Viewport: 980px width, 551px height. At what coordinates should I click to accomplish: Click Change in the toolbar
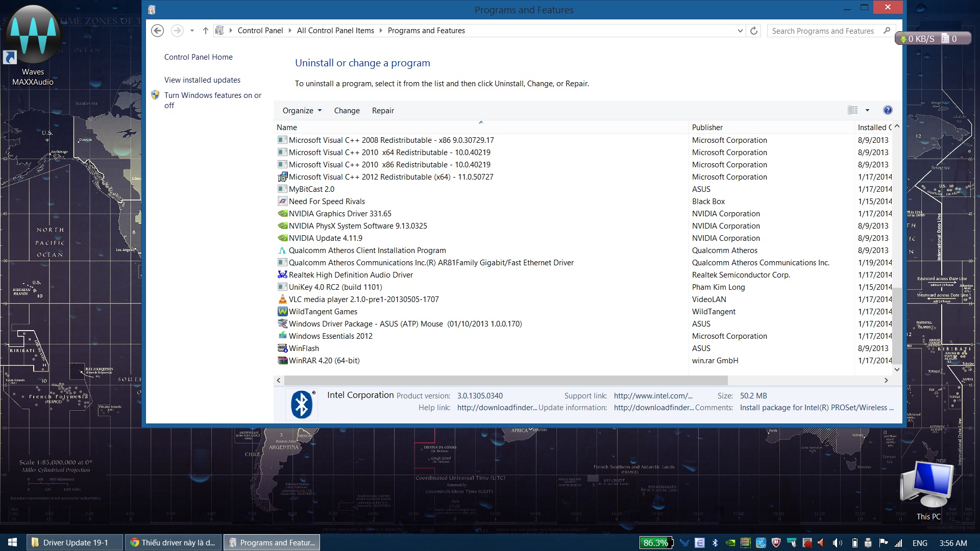click(x=347, y=111)
